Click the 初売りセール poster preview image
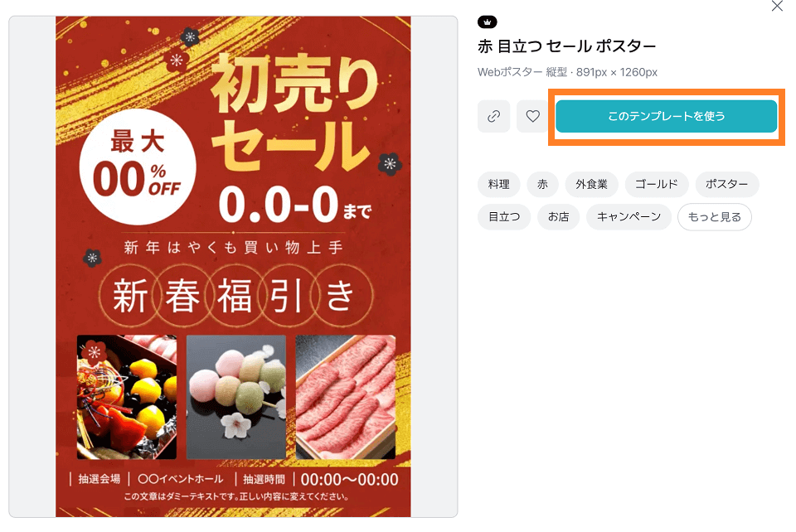Screen dimensions: 796x532 click(233, 267)
